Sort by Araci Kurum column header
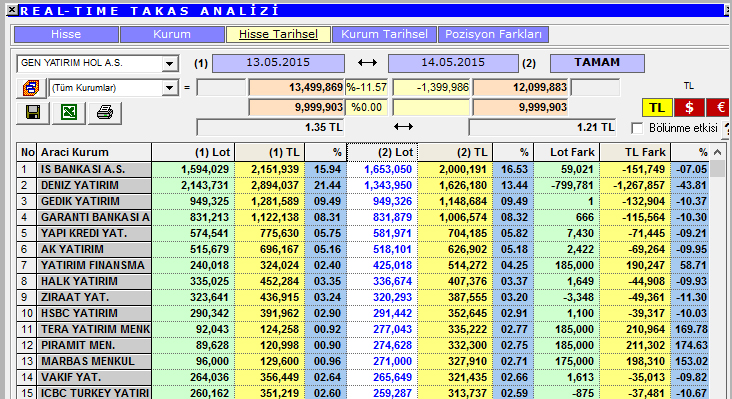Screen dimensions: 732x399 coord(94,152)
